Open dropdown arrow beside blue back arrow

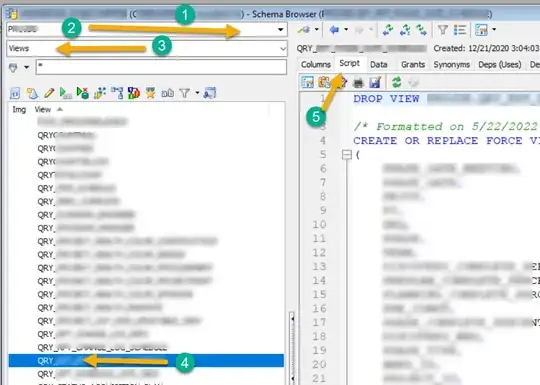coord(346,30)
